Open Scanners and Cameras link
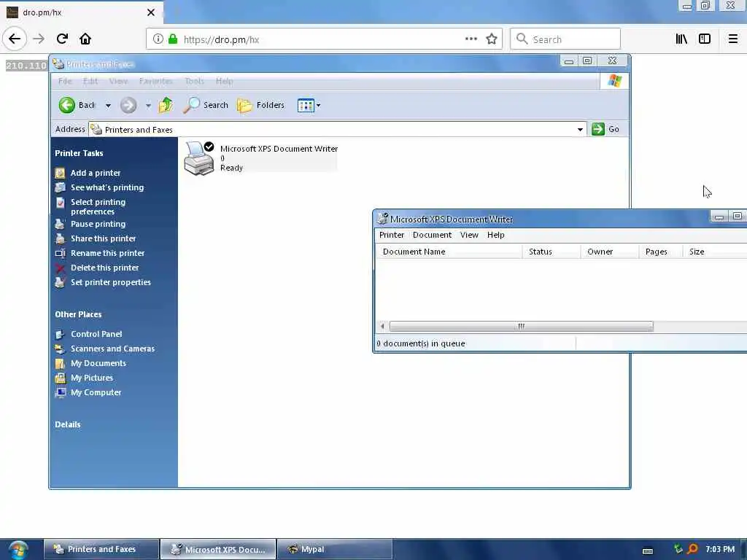Viewport: 747px width, 560px height. [112, 349]
